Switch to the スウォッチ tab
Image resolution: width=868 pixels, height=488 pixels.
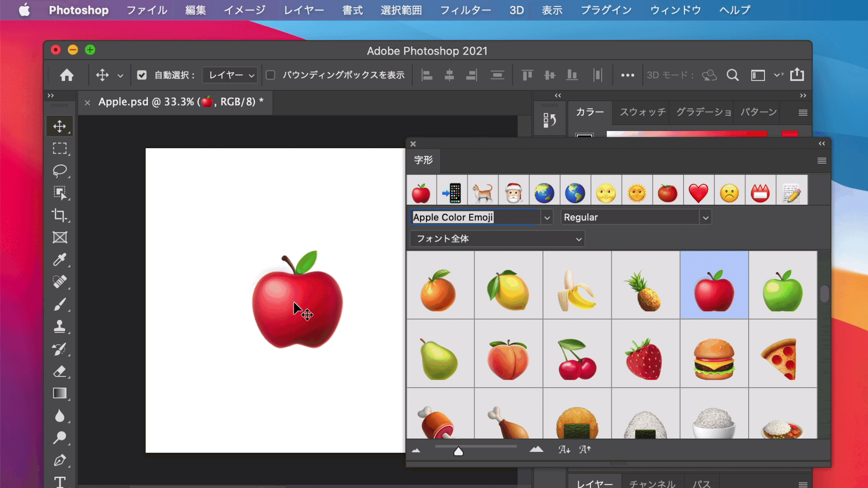click(643, 112)
